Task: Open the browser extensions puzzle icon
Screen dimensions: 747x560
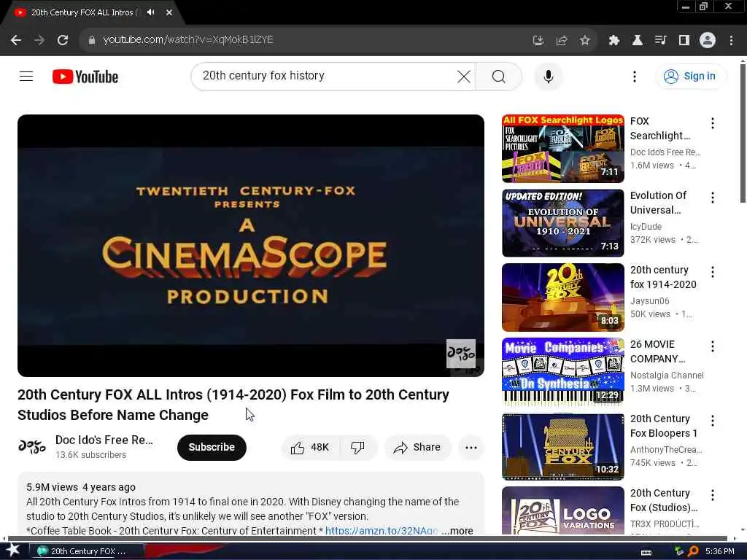Action: (614, 41)
